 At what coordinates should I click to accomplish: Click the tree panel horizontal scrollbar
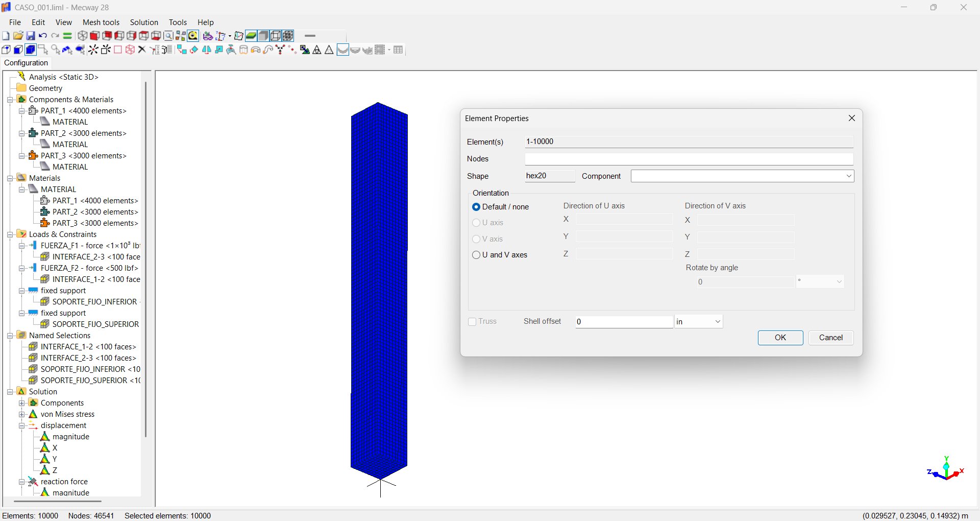coord(57,501)
